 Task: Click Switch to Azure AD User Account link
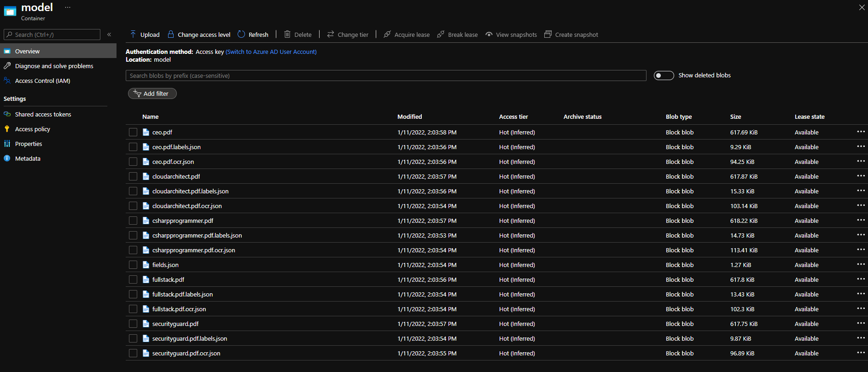tap(271, 52)
